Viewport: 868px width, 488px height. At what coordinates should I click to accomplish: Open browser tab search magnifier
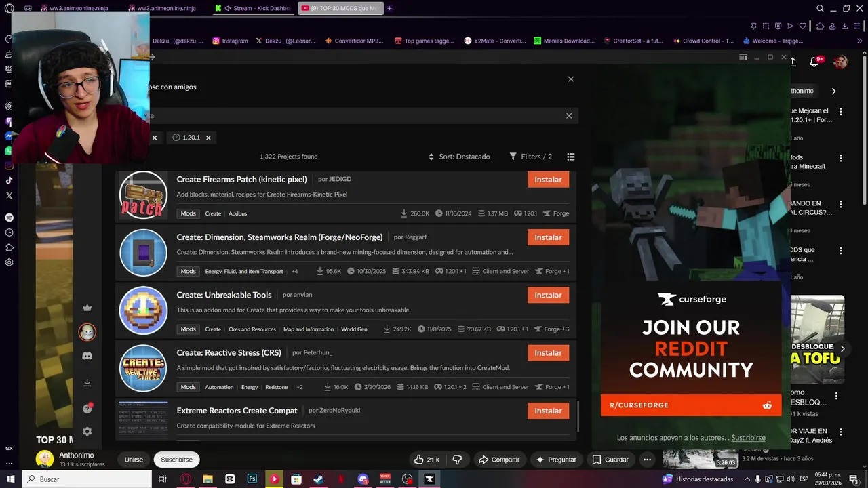tap(820, 8)
